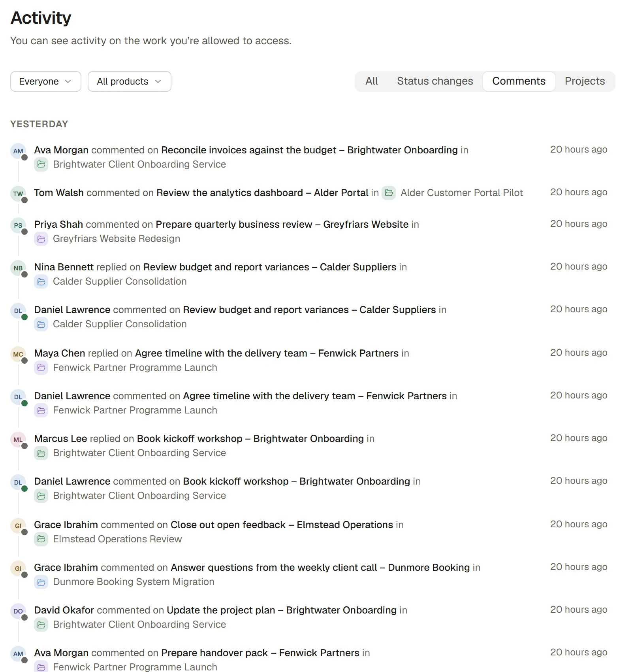
Task: Click Maya Chen's MC avatar
Action: [x=18, y=354]
